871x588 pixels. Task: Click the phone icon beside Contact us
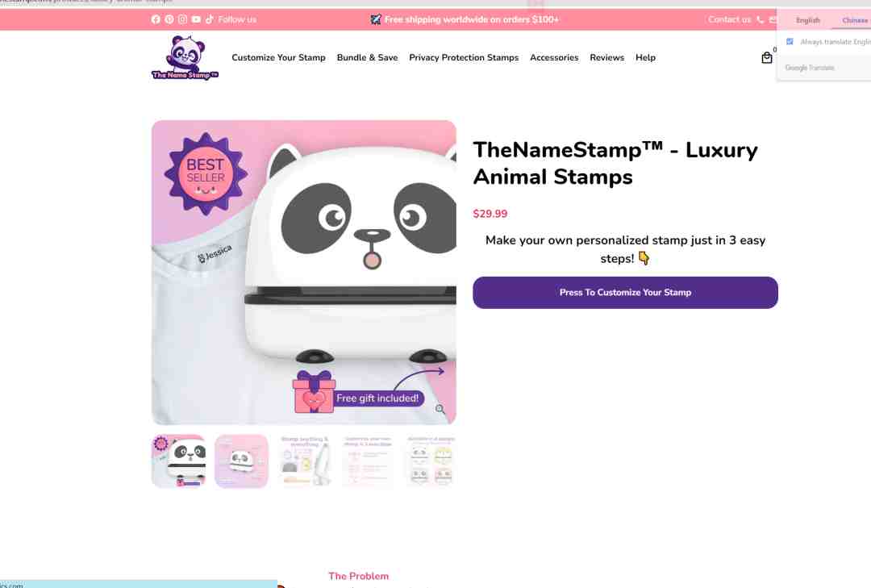[760, 19]
